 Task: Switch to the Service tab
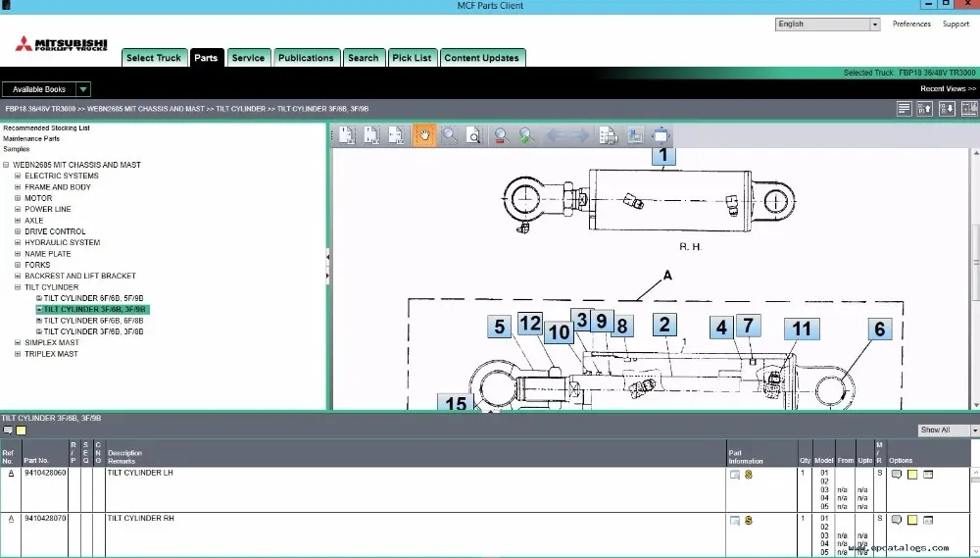pos(248,58)
